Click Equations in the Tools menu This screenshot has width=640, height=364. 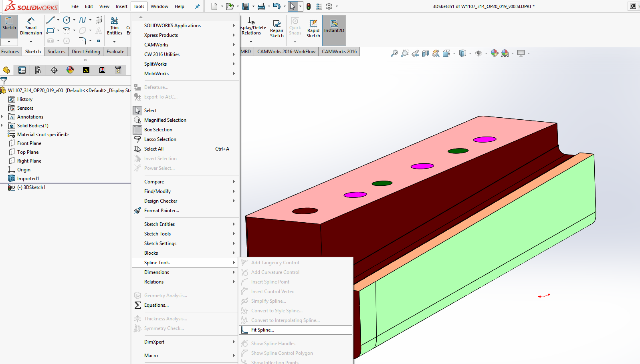156,305
